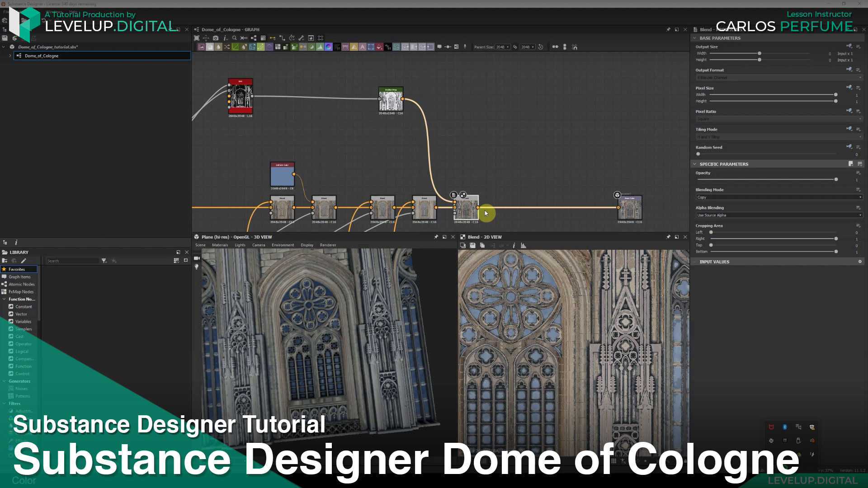This screenshot has height=488, width=868.
Task: Click the wrench tools icon in graph toolbar
Action: [302, 38]
